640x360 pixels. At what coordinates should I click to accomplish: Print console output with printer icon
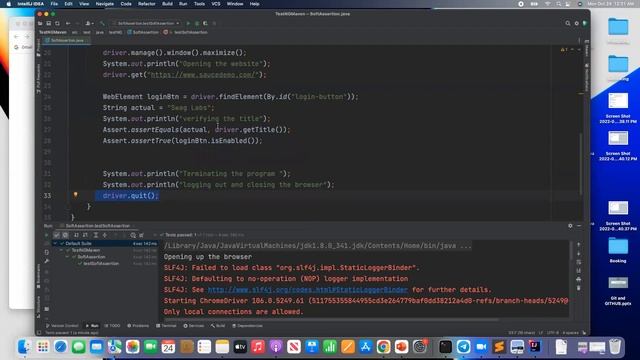click(x=578, y=280)
